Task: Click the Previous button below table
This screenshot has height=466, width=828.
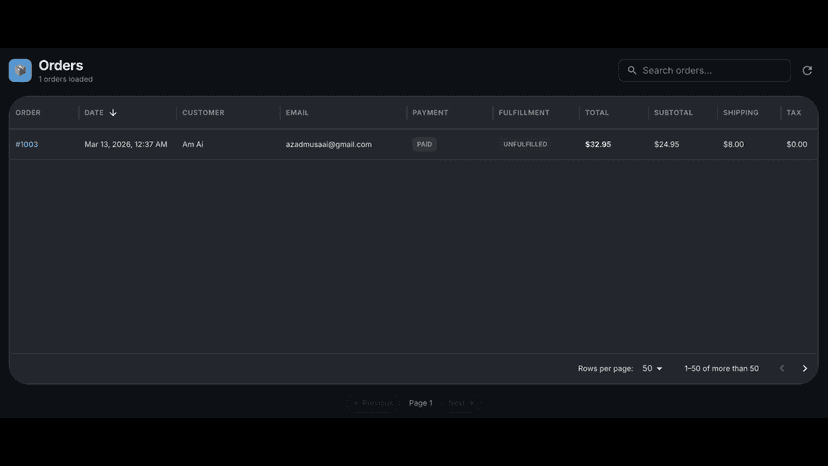Action: tap(373, 403)
